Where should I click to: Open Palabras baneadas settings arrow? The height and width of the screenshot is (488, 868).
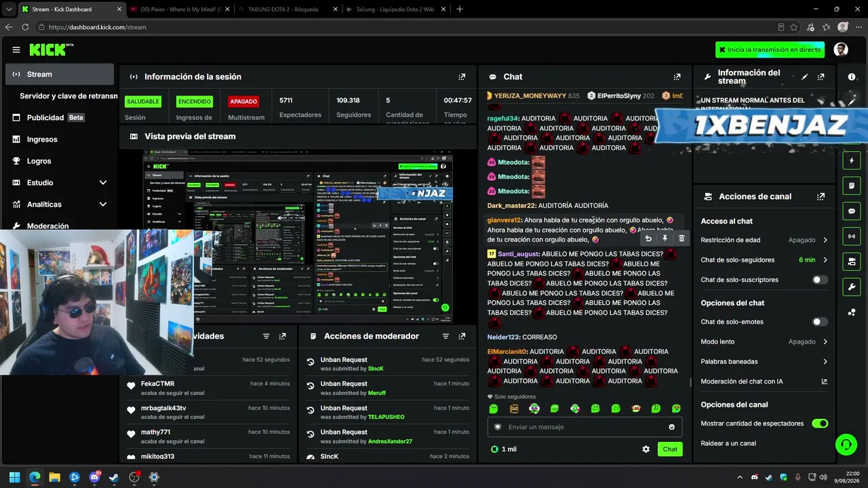point(825,362)
